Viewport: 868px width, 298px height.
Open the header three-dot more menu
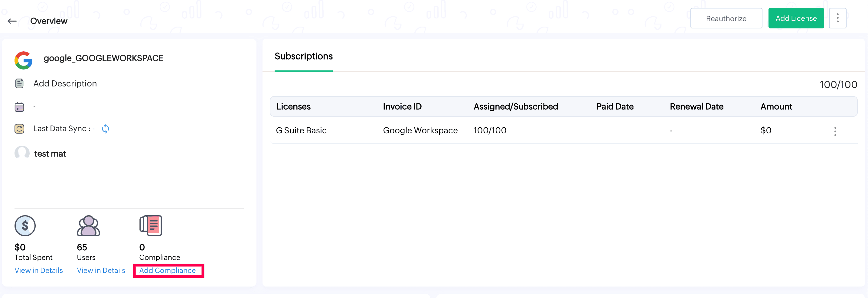(837, 18)
